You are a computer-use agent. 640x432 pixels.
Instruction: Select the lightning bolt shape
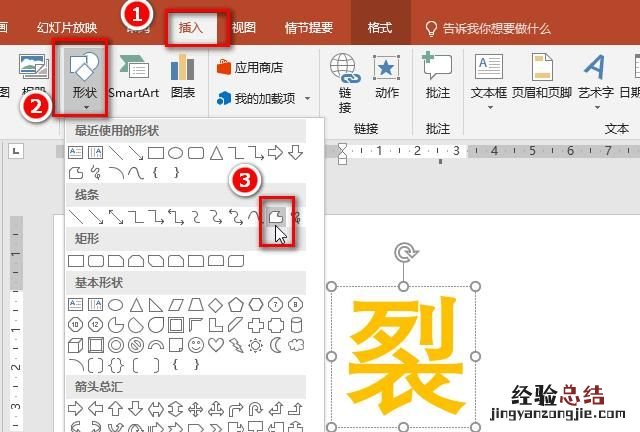coord(236,345)
